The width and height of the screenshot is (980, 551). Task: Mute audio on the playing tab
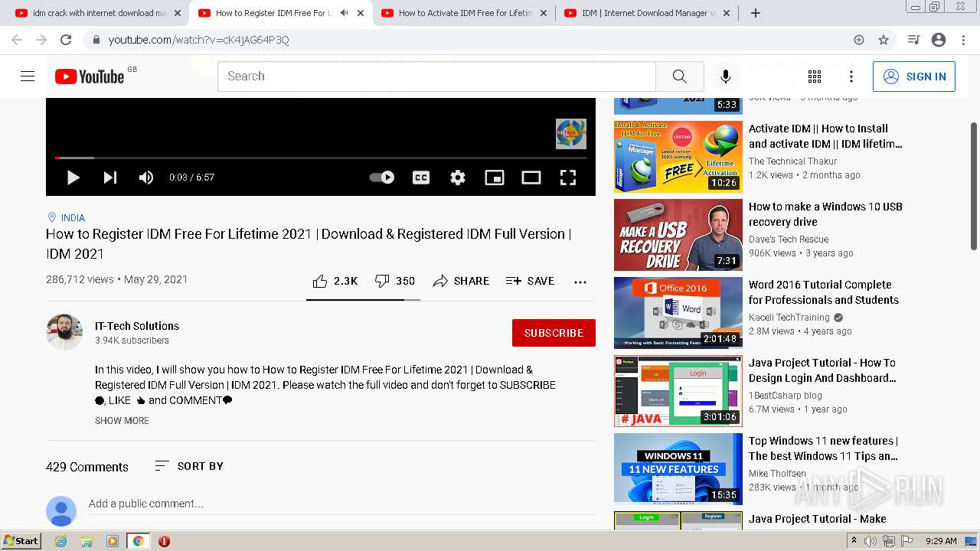[x=344, y=13]
